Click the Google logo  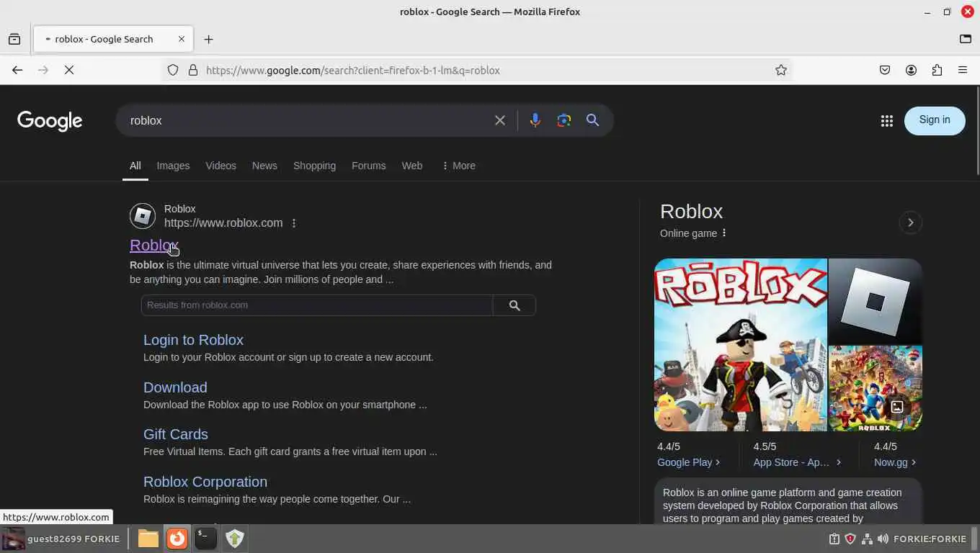pyautogui.click(x=50, y=120)
